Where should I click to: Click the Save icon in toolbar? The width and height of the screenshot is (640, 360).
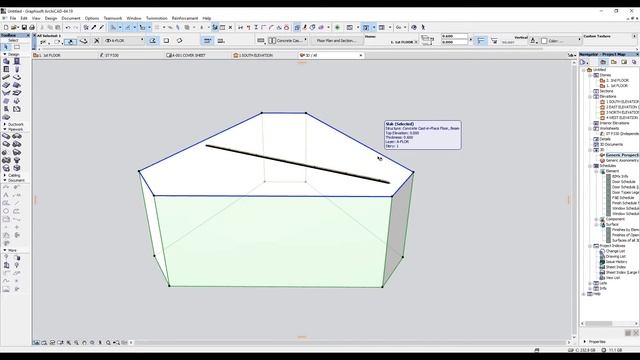click(24, 27)
